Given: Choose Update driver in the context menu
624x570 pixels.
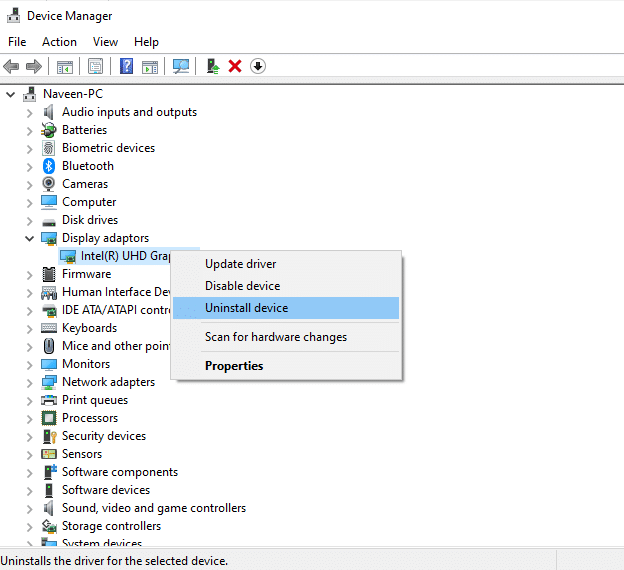Looking at the screenshot, I should tap(240, 264).
